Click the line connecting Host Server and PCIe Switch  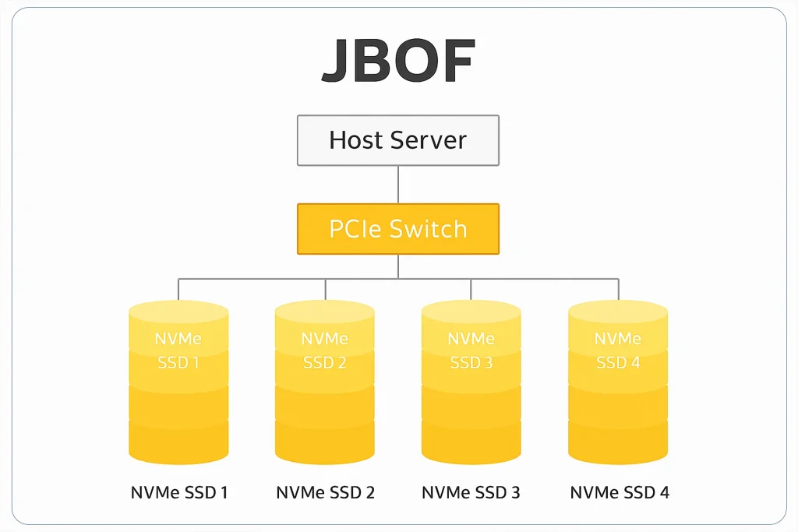(x=398, y=185)
